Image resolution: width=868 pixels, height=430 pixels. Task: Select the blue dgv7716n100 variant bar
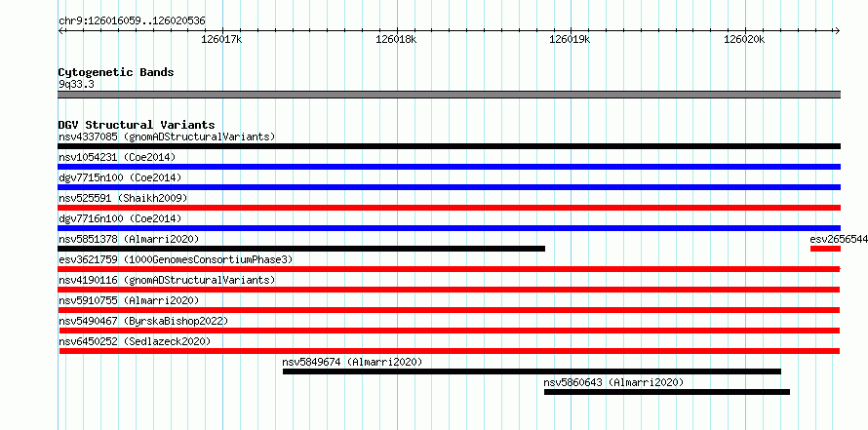coord(449,228)
